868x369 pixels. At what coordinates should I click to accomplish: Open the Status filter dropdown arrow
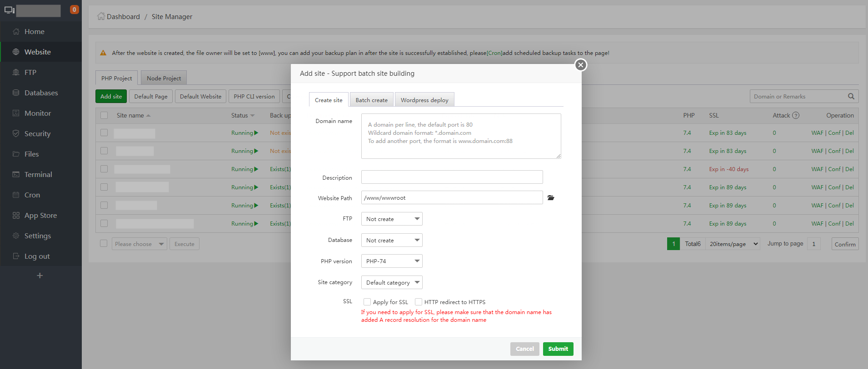click(x=252, y=116)
